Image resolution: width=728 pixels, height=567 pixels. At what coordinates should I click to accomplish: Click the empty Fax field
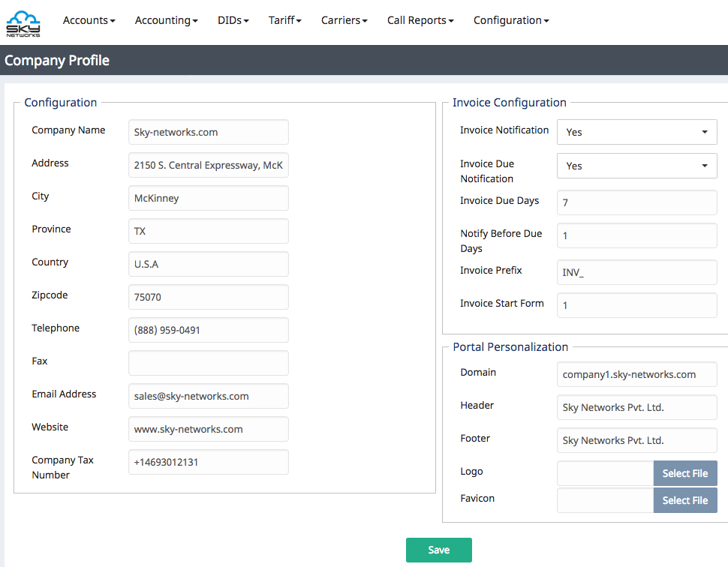209,363
